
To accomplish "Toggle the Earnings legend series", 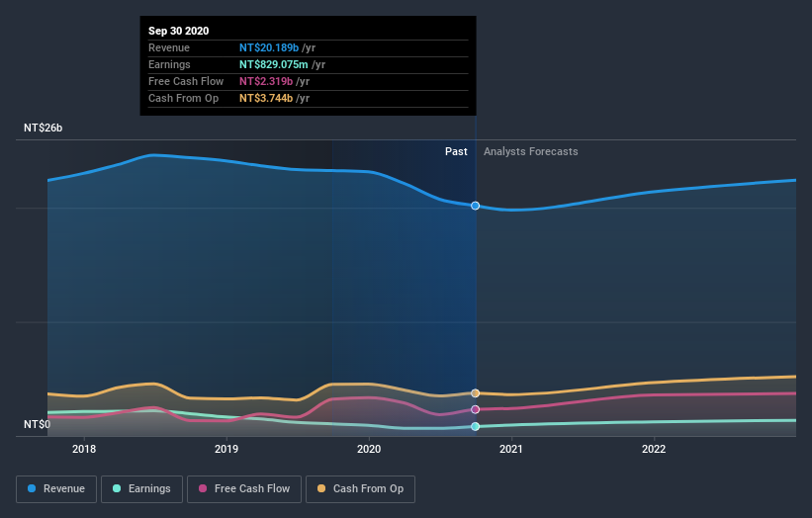I will click(141, 489).
